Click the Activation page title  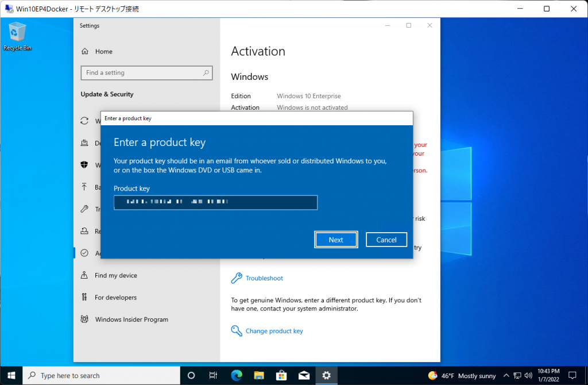pyautogui.click(x=258, y=51)
